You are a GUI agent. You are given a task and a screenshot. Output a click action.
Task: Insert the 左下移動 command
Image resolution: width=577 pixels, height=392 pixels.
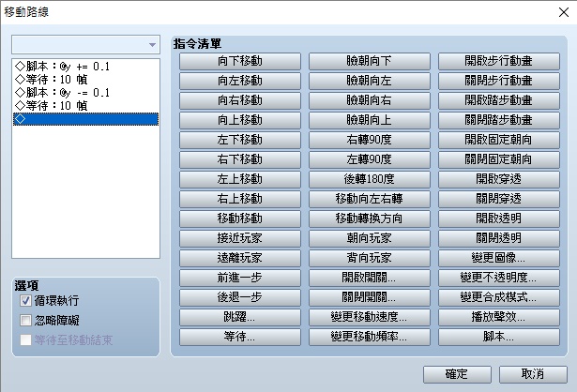pyautogui.click(x=240, y=140)
